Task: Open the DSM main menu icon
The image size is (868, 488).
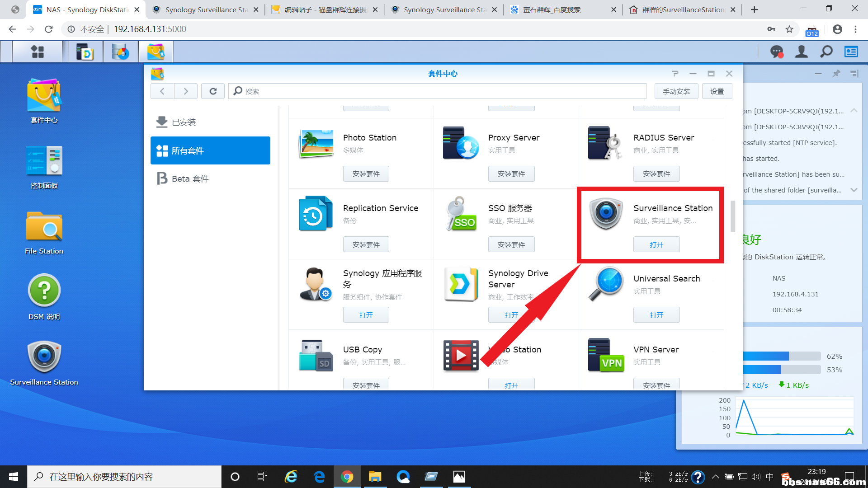Action: (38, 52)
